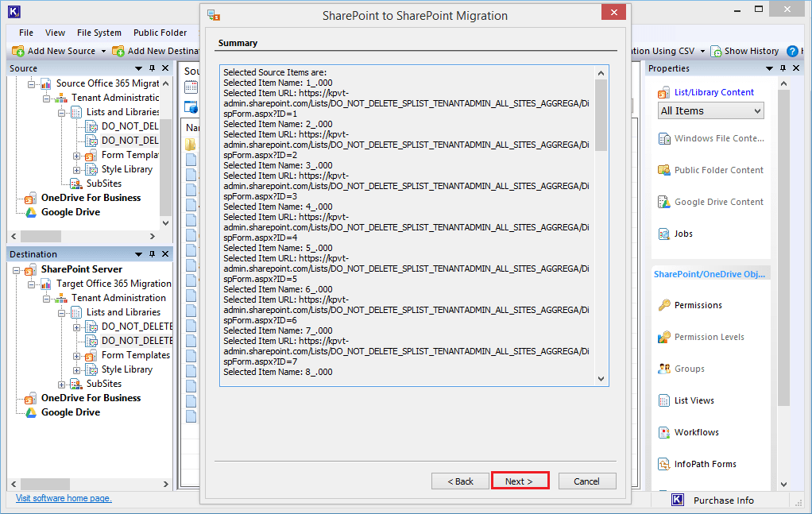Open the File System menu

point(99,33)
